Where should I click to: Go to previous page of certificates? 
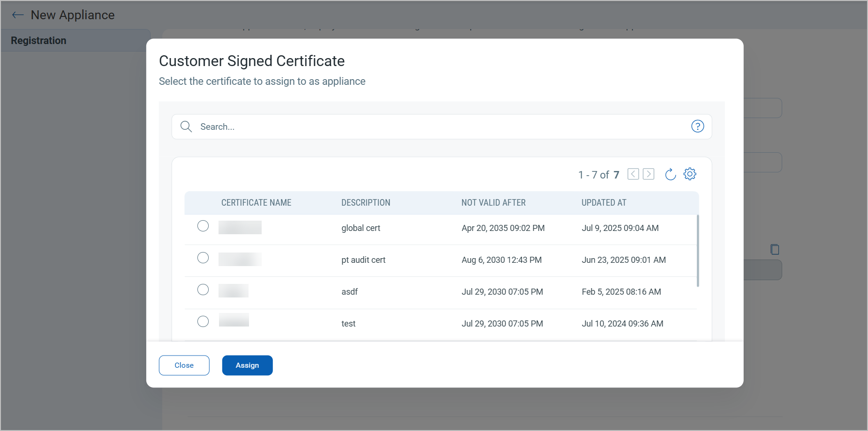click(x=633, y=174)
